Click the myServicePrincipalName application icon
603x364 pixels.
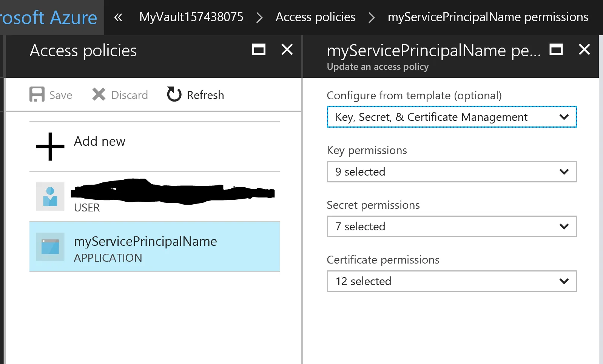50,247
